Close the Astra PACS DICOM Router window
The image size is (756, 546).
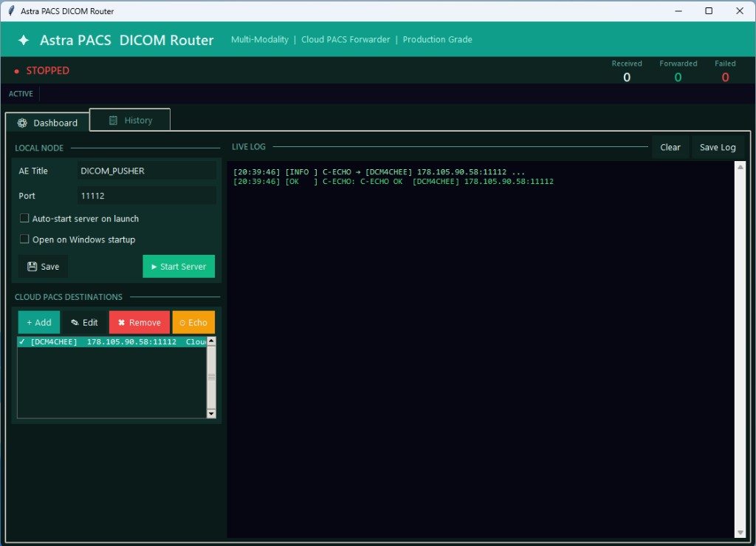point(740,10)
